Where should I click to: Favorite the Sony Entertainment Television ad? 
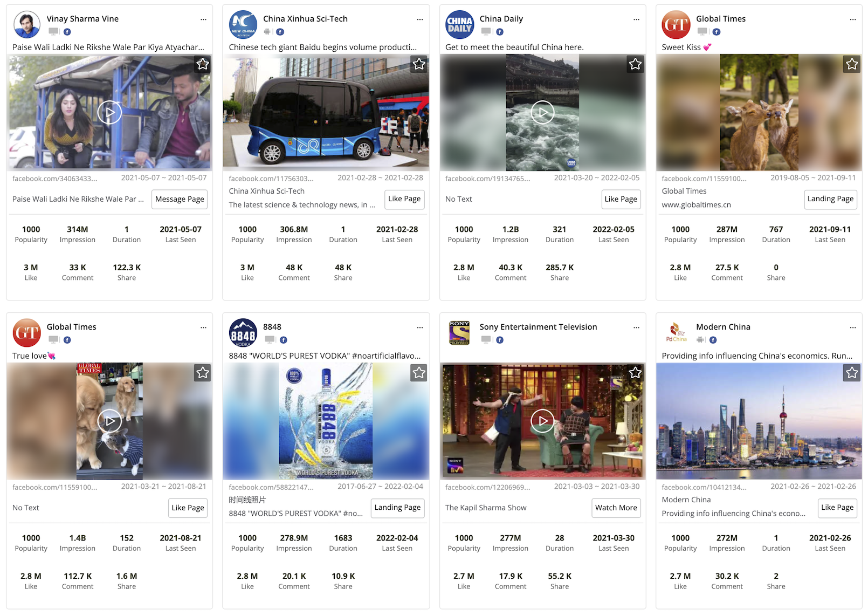(x=636, y=373)
